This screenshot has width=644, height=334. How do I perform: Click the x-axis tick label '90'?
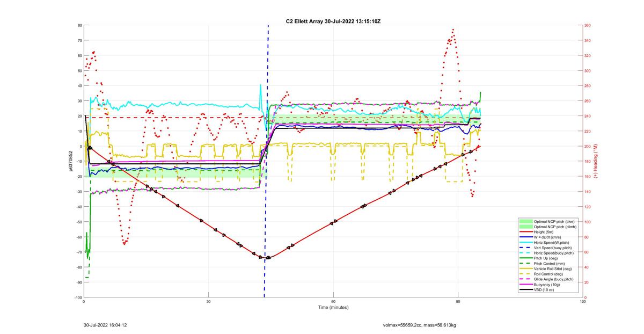(x=458, y=301)
